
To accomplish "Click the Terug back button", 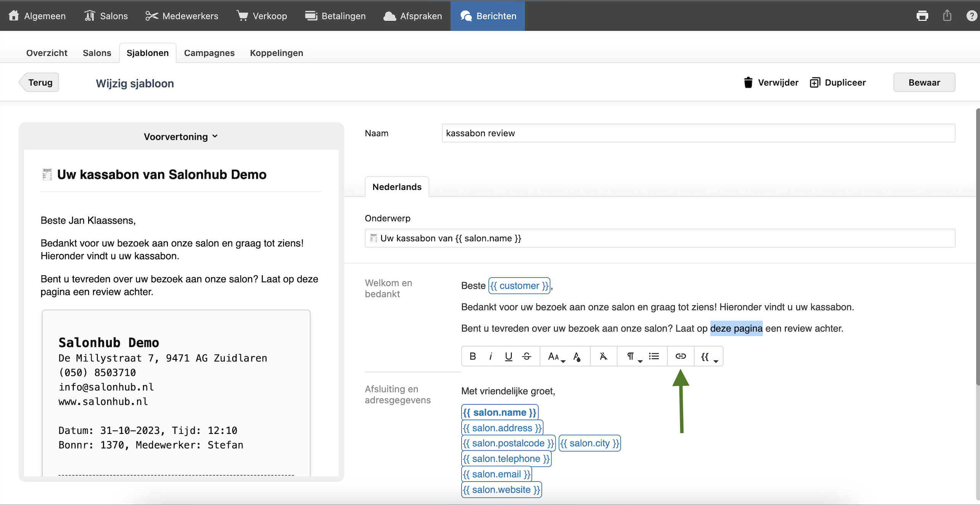I will click(x=40, y=83).
